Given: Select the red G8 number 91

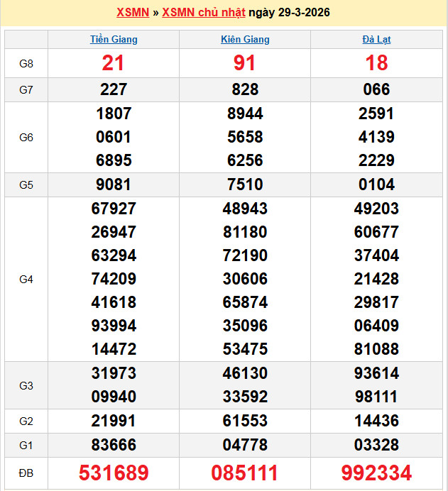Looking at the screenshot, I should click(x=245, y=63).
